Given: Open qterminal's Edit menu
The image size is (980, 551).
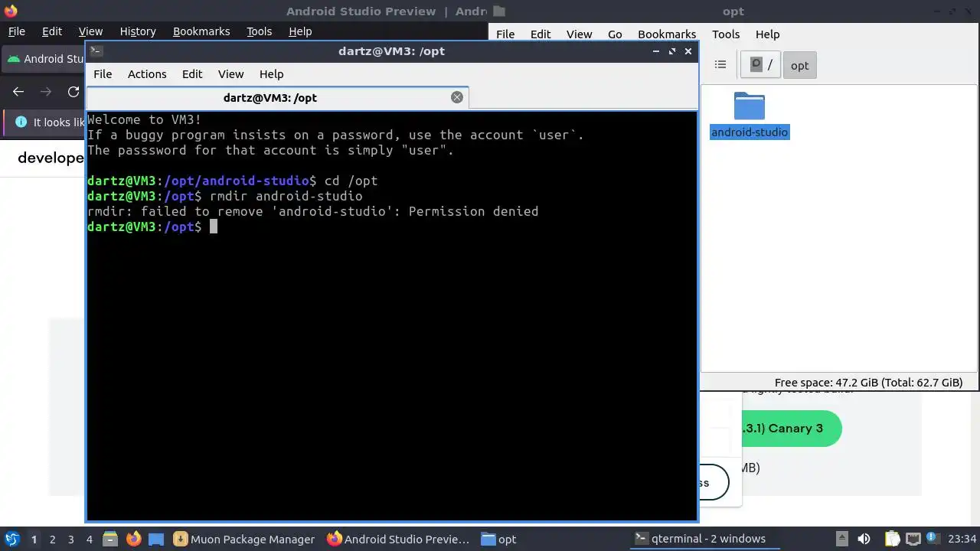Looking at the screenshot, I should (192, 74).
